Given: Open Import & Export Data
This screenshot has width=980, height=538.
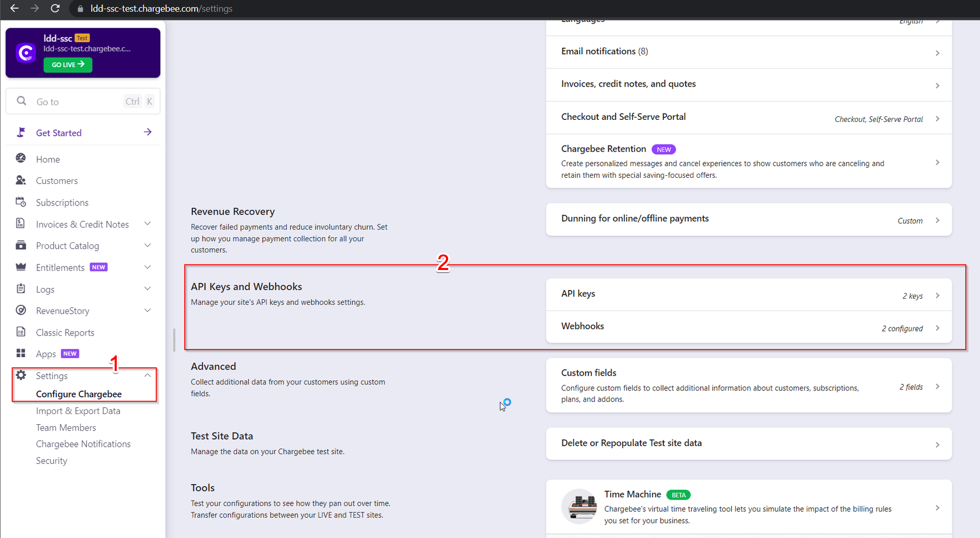Looking at the screenshot, I should (78, 411).
